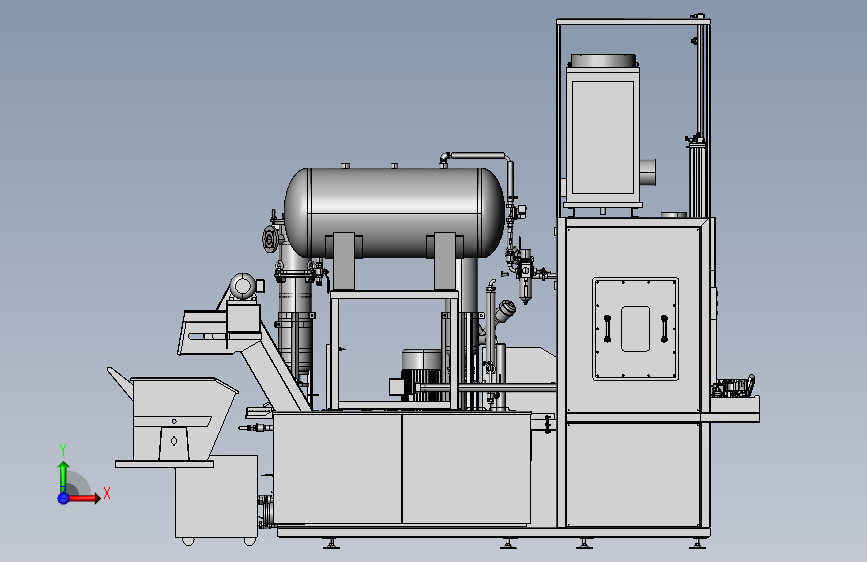
Task: Select the small round cap atop the cabinet
Action: coord(673,215)
